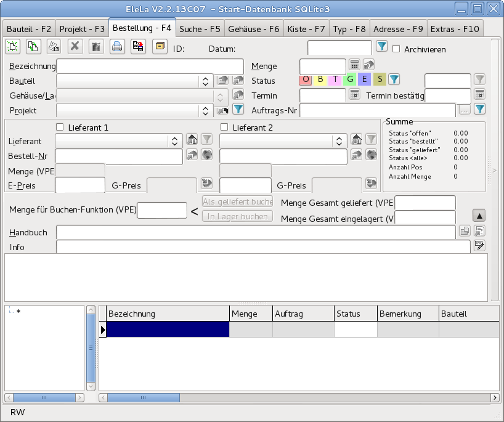
Task: Check the Lieferant 2 checkbox
Action: tap(224, 127)
